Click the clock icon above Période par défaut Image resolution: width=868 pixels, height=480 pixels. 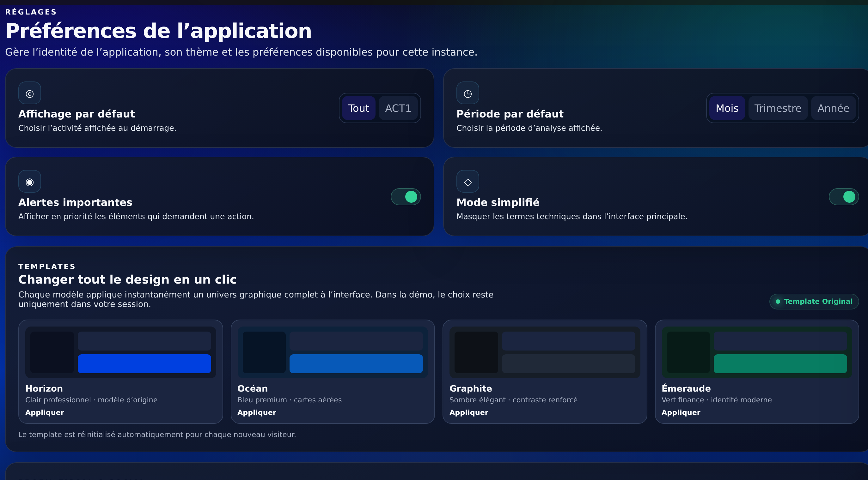pos(468,93)
